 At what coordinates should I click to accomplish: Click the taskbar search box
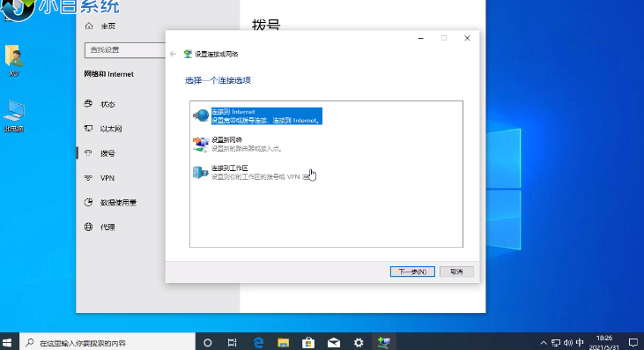[x=107, y=342]
